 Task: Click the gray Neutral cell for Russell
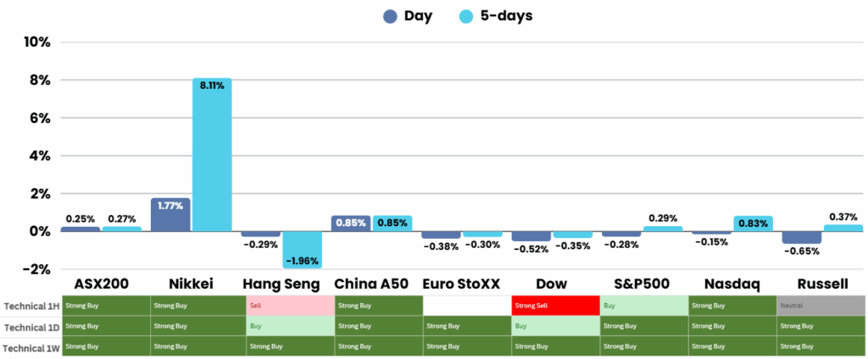[x=821, y=306]
